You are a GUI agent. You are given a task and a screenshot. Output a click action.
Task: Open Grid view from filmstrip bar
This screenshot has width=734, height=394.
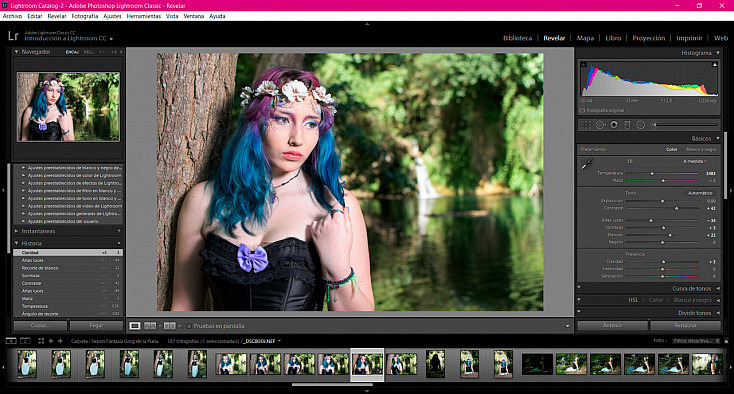point(41,341)
